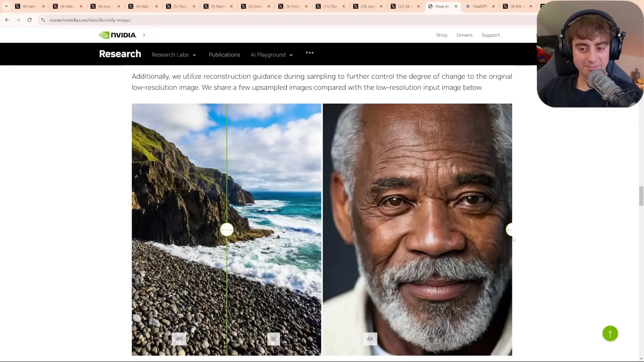Viewport: 644px width, 362px height.
Task: Click the elderly man portrait image
Action: (x=417, y=230)
